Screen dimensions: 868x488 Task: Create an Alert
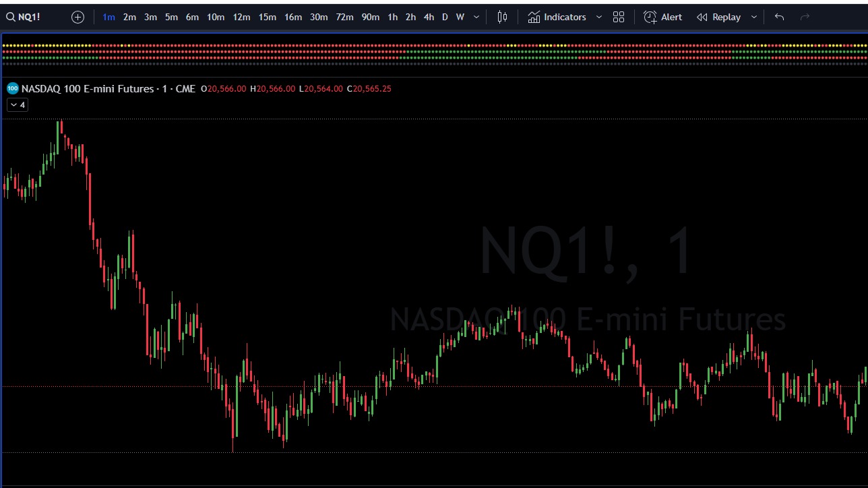(663, 17)
